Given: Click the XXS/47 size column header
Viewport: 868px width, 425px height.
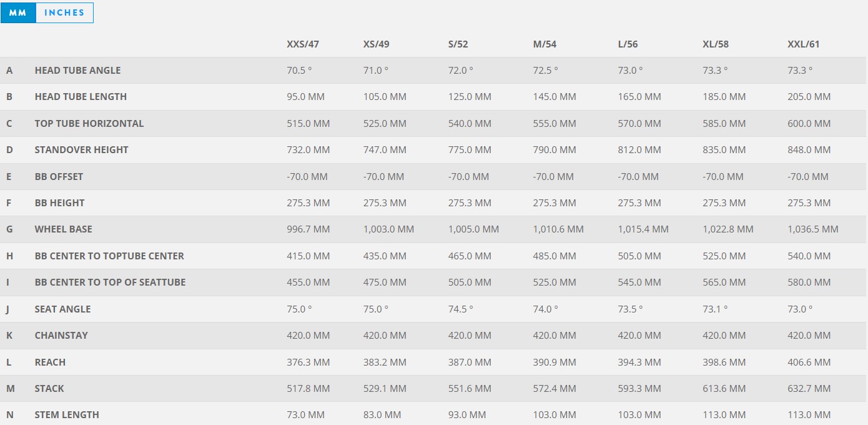Looking at the screenshot, I should [303, 44].
